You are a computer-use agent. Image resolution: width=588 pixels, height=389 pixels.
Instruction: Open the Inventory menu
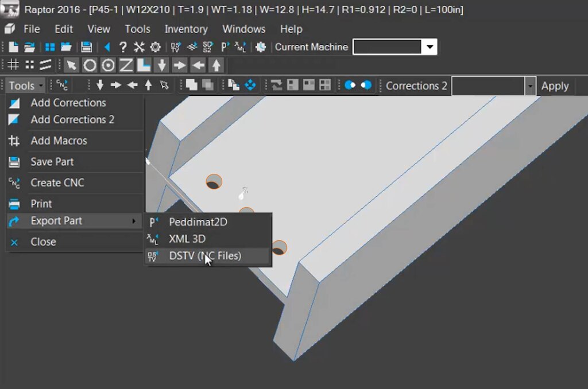[186, 29]
